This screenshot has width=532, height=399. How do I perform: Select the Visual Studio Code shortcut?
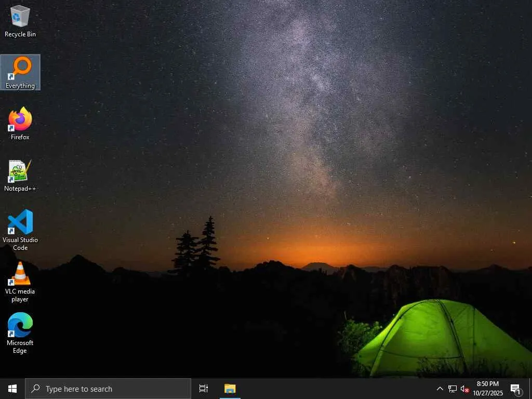tap(20, 230)
